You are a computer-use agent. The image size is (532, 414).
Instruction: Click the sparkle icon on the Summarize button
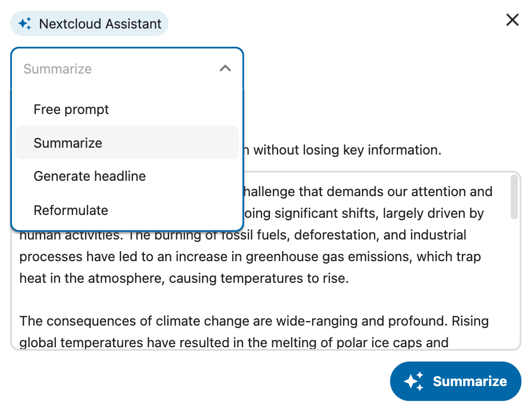(x=414, y=381)
